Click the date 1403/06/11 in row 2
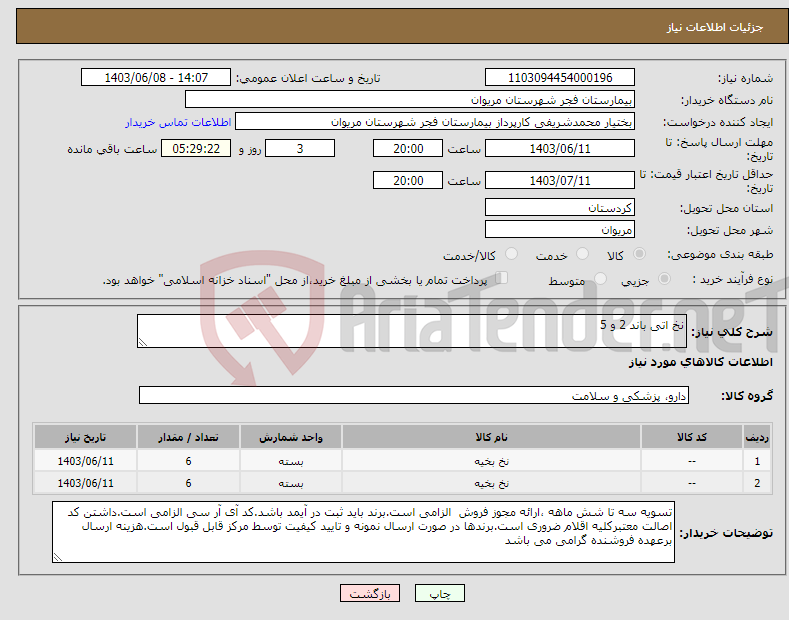This screenshot has width=789, height=620. (x=85, y=483)
